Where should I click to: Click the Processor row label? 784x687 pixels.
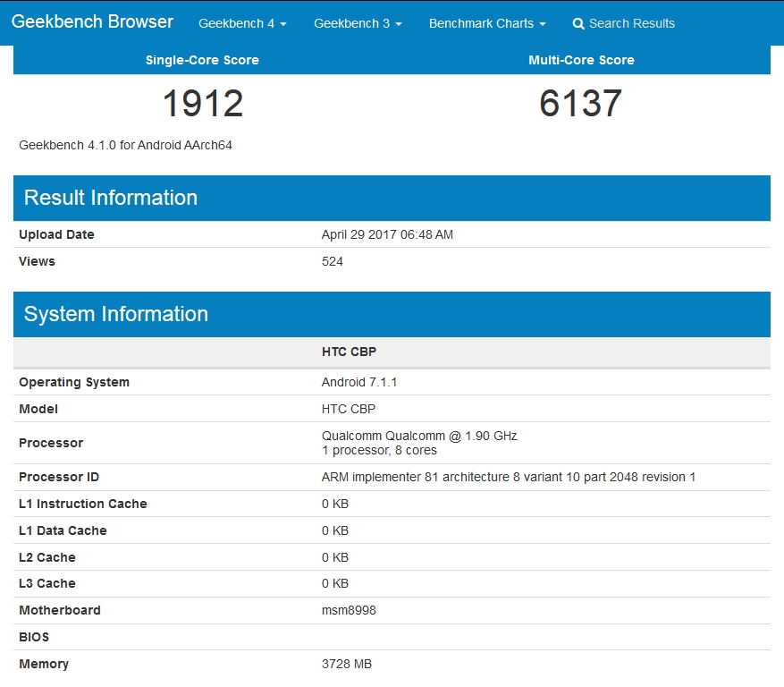point(51,443)
